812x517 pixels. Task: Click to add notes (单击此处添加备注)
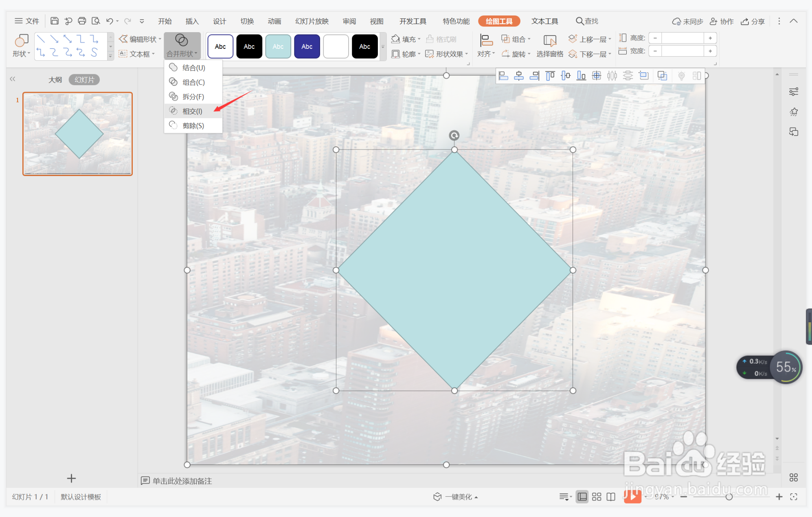coord(182,481)
